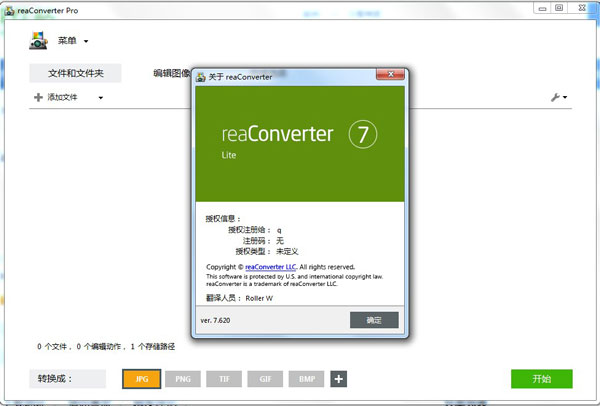Select the PNG output format
The height and width of the screenshot is (406, 600).
183,379
